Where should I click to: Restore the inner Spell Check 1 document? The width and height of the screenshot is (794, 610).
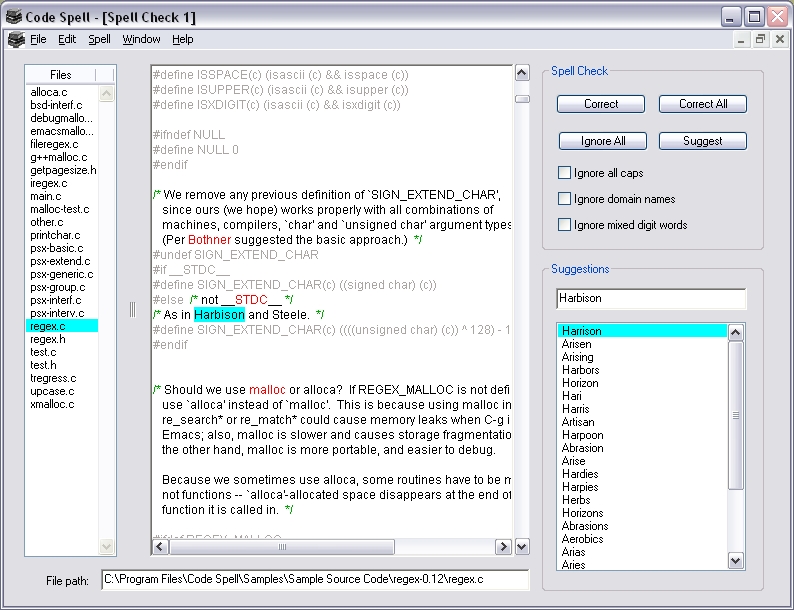pos(760,39)
